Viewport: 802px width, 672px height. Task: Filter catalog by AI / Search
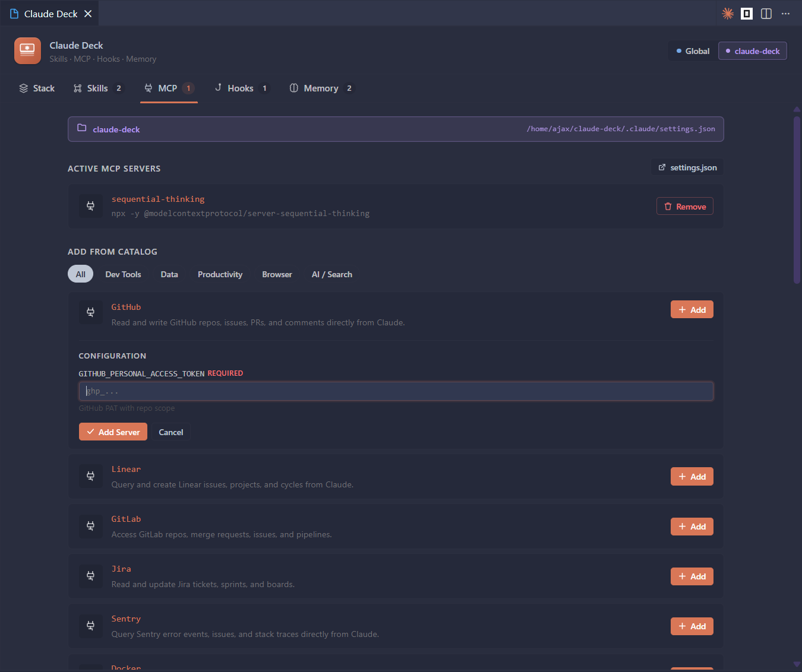[331, 274]
